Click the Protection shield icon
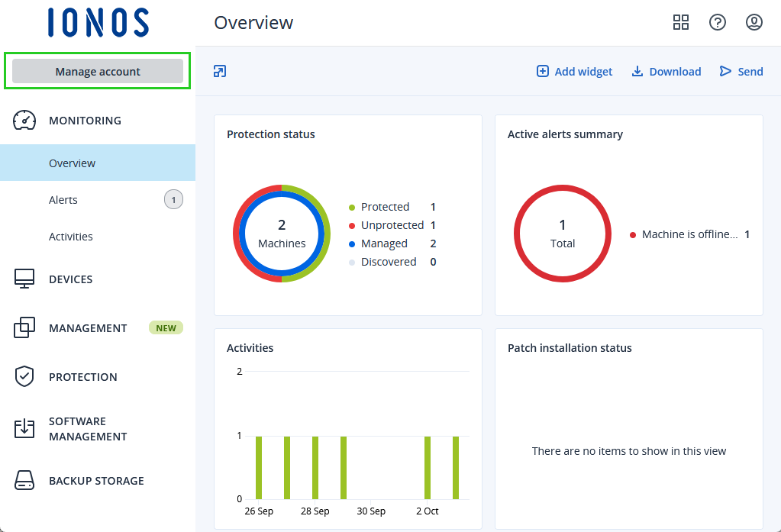Screen dimensions: 781x532 [25, 377]
